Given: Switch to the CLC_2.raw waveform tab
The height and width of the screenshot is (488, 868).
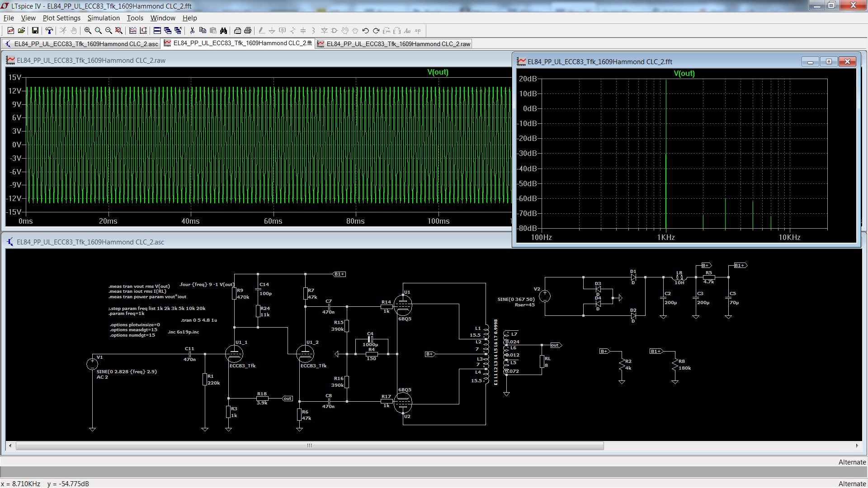Looking at the screenshot, I should pos(393,44).
